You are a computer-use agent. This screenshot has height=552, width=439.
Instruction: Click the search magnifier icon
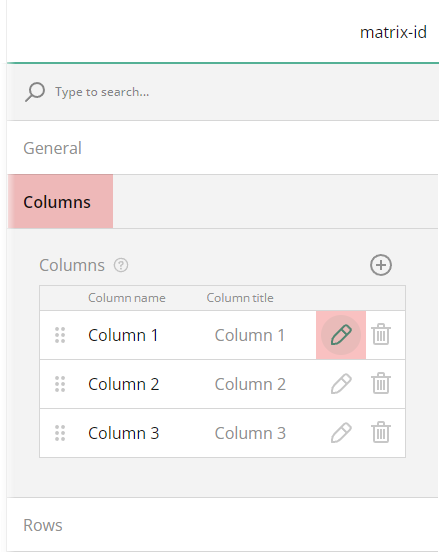pyautogui.click(x=35, y=92)
